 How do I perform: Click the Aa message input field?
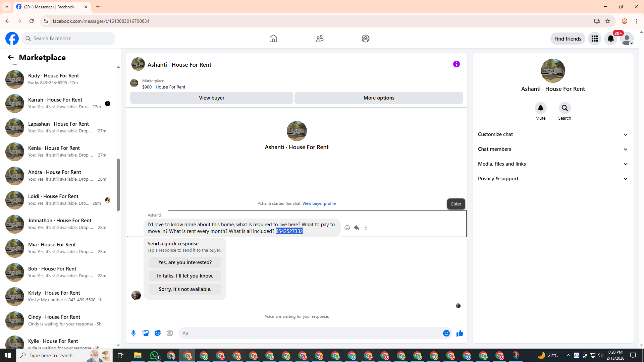(x=309, y=333)
